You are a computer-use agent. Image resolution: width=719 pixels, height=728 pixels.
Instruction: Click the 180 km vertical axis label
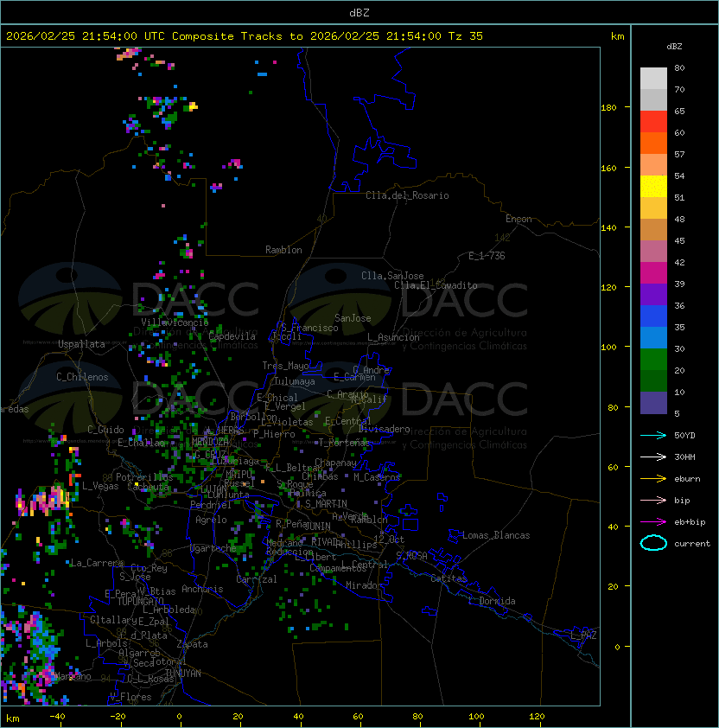[x=608, y=108]
